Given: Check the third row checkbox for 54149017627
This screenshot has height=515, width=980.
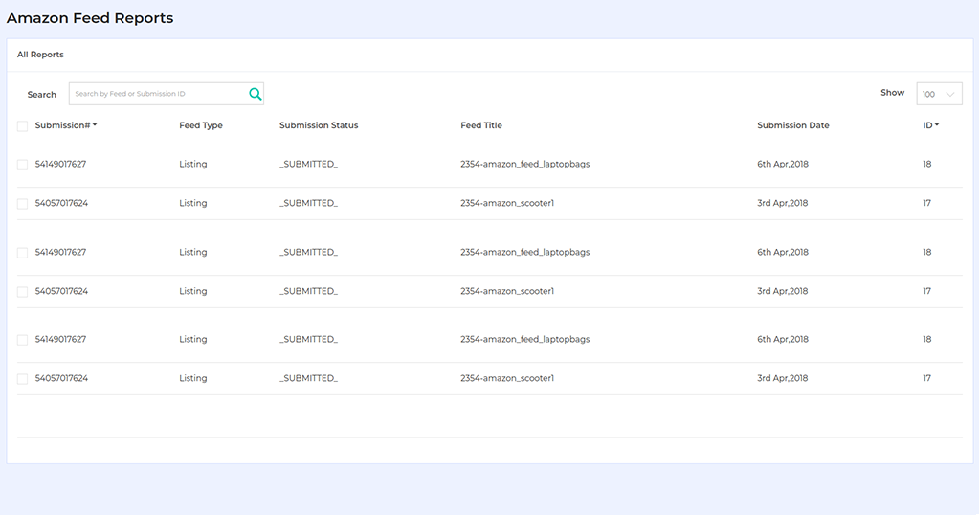Looking at the screenshot, I should click(23, 253).
